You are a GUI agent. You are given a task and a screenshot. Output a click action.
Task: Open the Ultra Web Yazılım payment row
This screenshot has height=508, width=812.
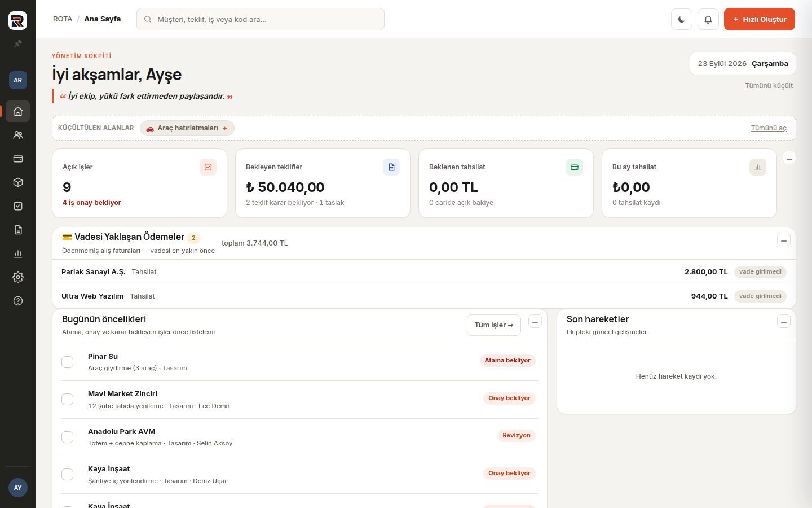pyautogui.click(x=424, y=296)
